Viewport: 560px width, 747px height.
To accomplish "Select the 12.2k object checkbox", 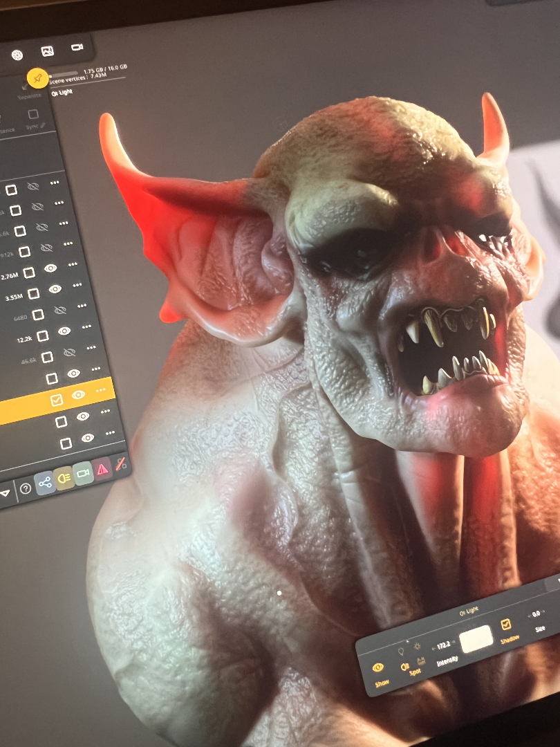I will point(43,336).
